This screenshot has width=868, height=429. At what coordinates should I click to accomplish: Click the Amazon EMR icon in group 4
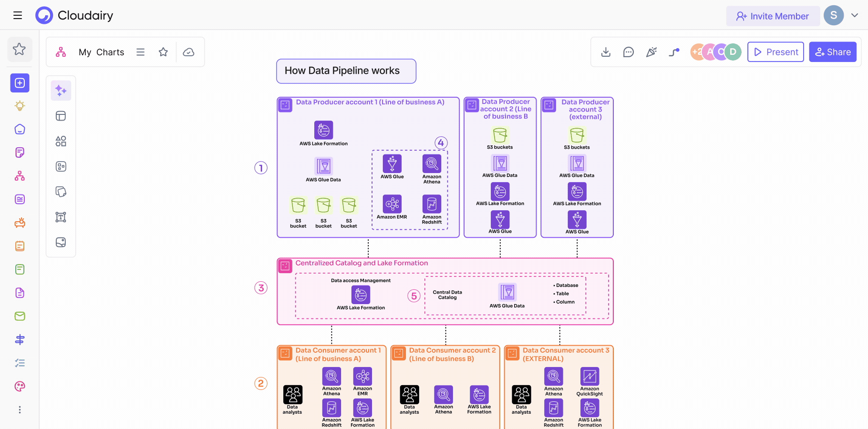(392, 204)
